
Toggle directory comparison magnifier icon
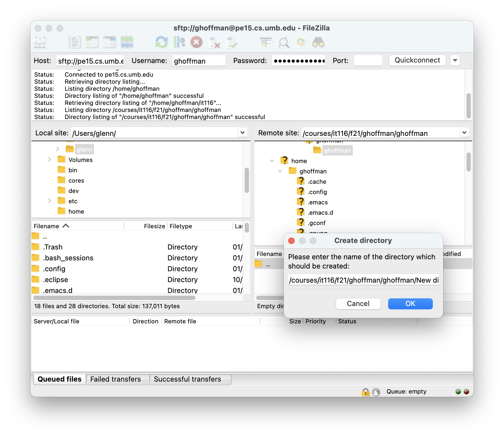[x=284, y=42]
